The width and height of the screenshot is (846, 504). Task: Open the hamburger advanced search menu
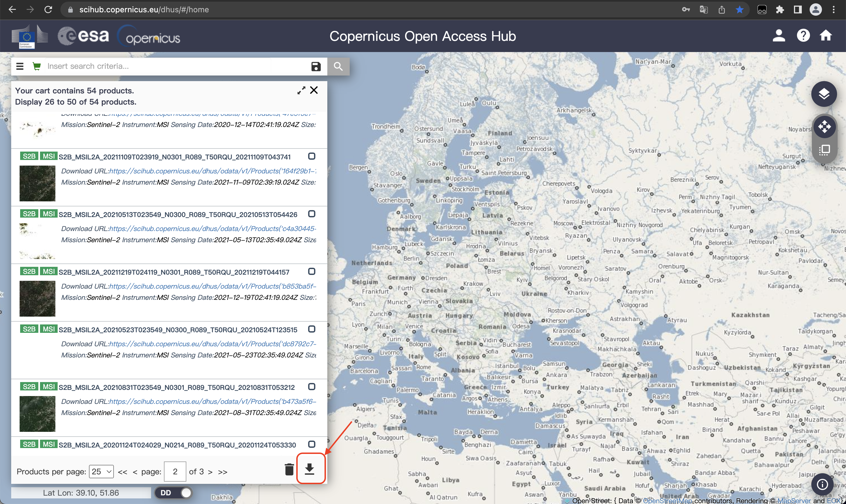click(x=20, y=66)
